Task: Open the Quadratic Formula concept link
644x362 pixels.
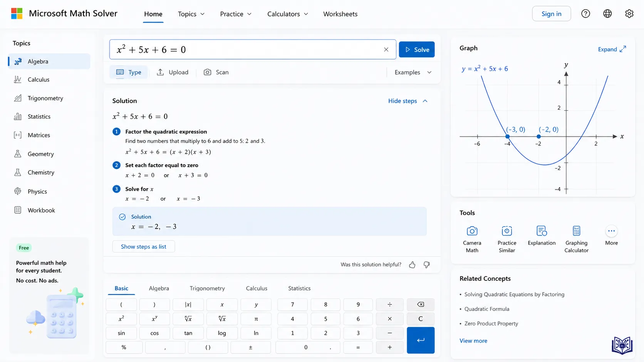Action: tap(486, 309)
